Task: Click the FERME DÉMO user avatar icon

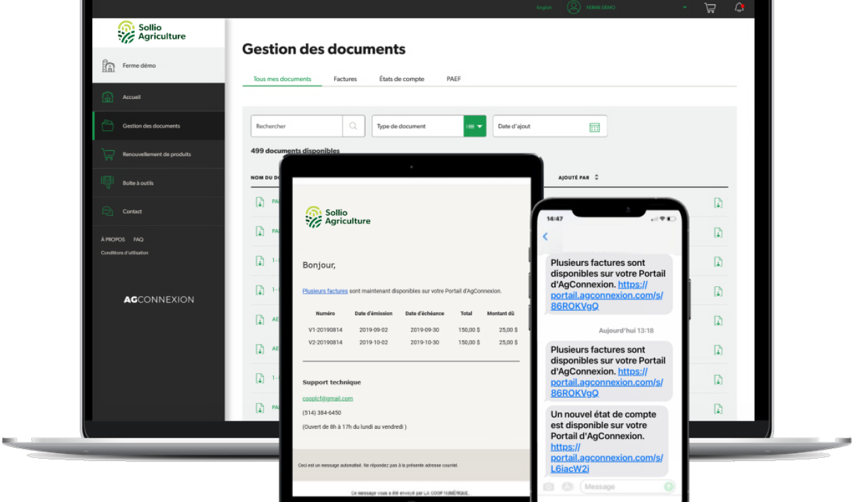Action: (574, 7)
